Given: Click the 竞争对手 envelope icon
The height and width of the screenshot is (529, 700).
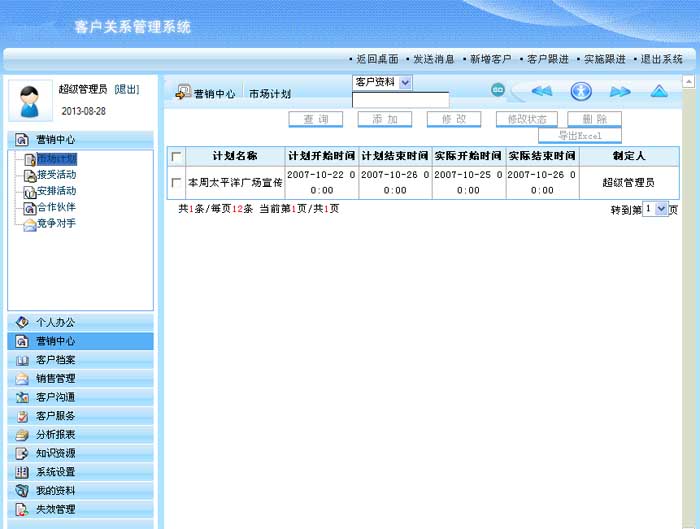Looking at the screenshot, I should [30, 223].
